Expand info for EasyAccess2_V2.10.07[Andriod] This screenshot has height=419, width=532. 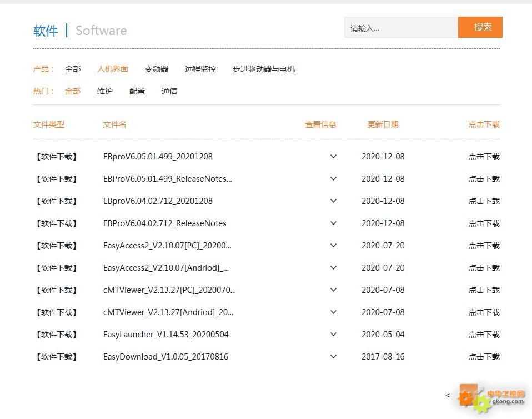(334, 267)
